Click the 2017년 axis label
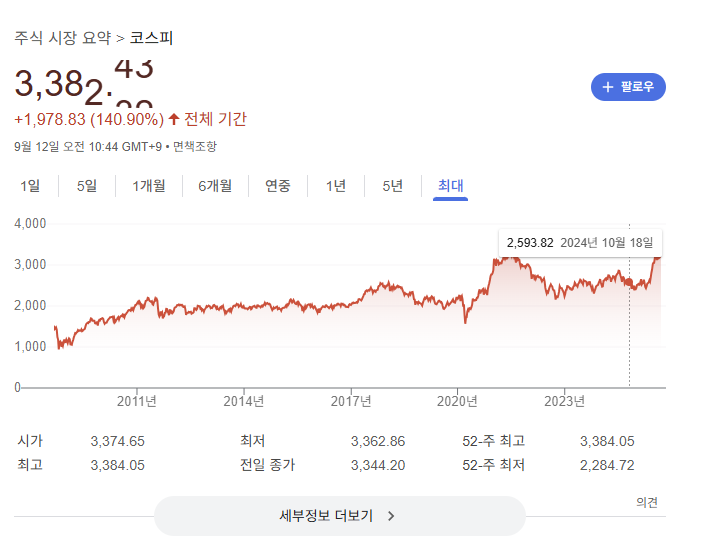 (x=351, y=401)
